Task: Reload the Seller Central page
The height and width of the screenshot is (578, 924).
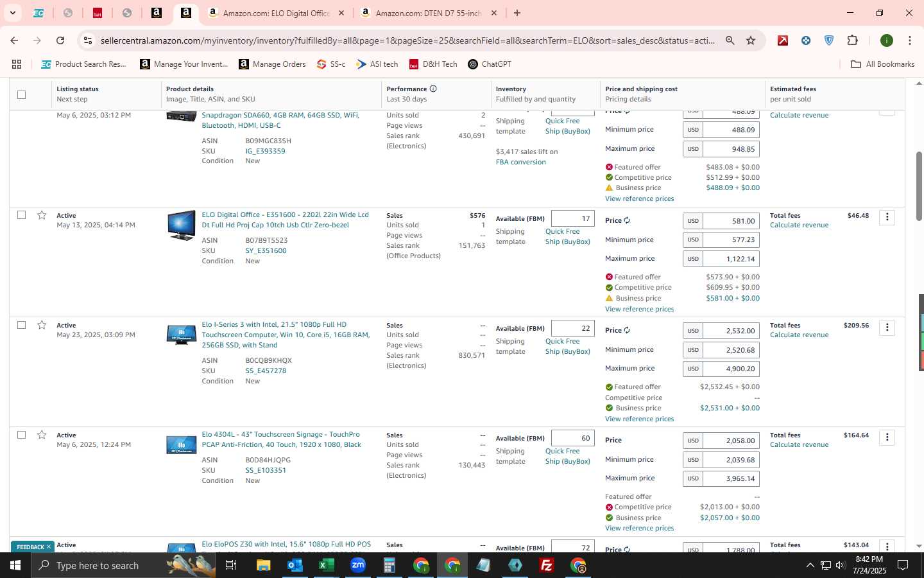Action: pos(60,40)
